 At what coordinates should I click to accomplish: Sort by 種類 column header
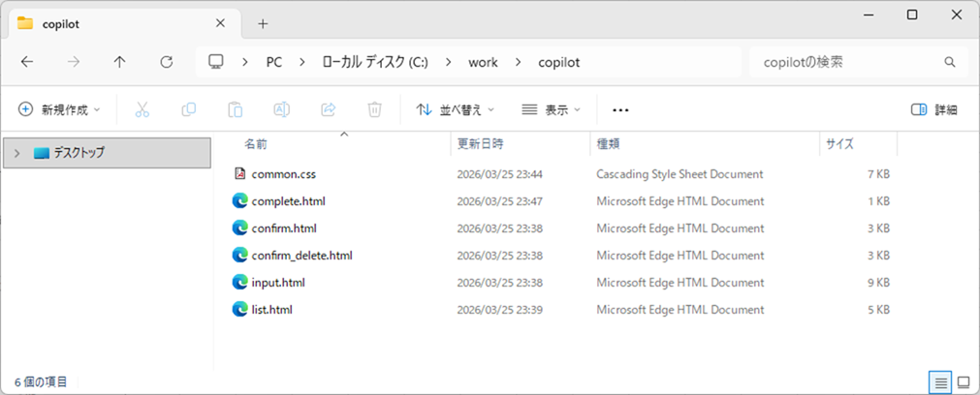608,144
